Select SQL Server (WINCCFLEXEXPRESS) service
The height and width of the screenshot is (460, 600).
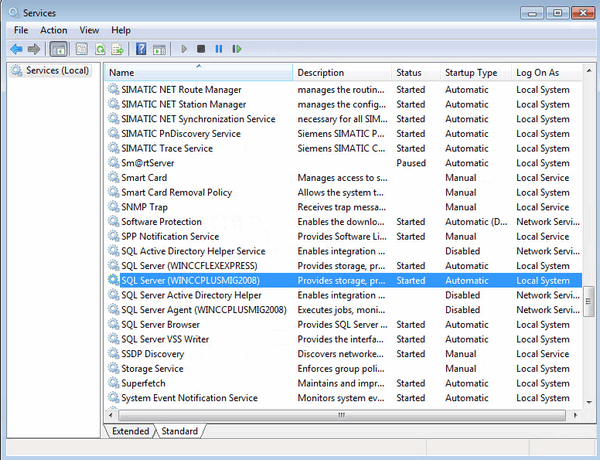343,266
